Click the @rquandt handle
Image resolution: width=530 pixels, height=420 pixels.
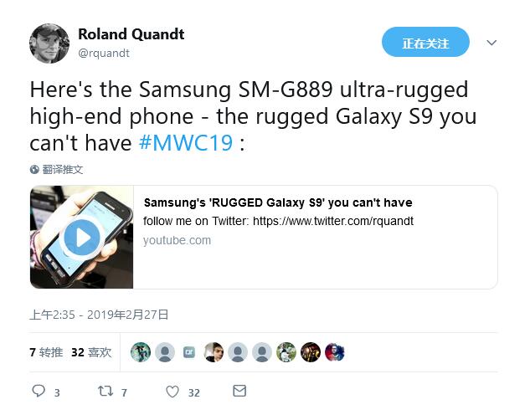(104, 54)
